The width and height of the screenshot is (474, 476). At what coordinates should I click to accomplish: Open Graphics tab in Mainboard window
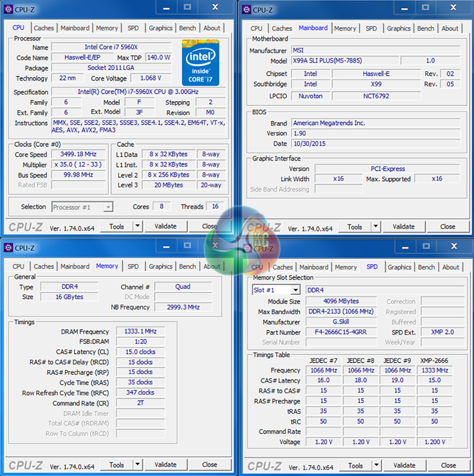399,29
